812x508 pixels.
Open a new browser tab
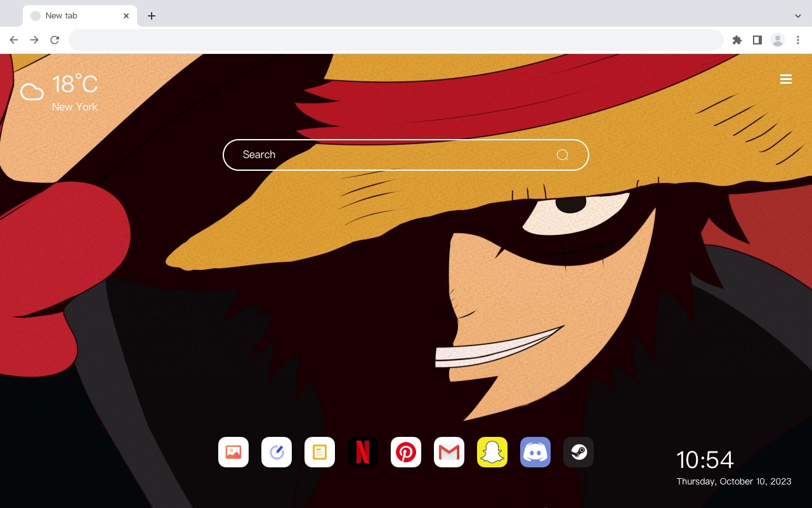pos(152,16)
